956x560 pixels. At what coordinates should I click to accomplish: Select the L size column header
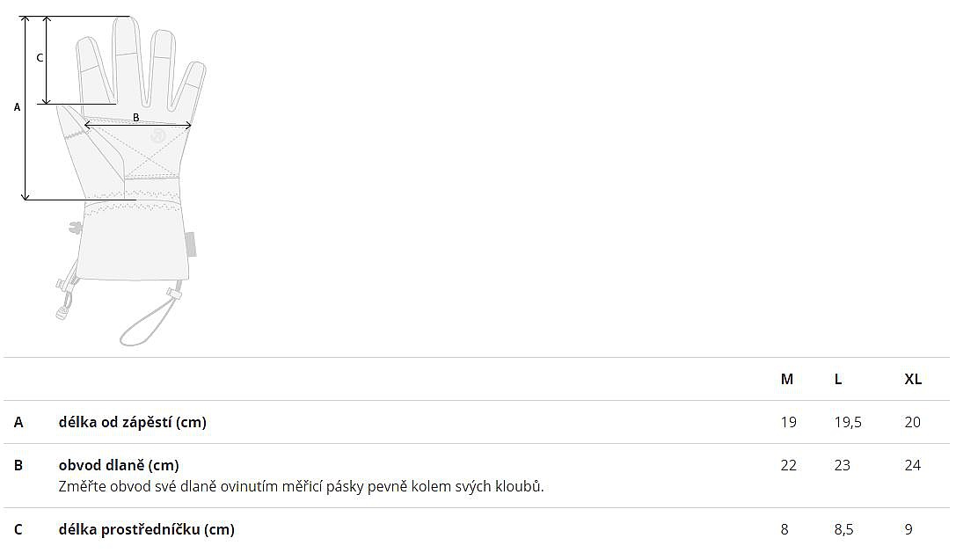tap(838, 379)
